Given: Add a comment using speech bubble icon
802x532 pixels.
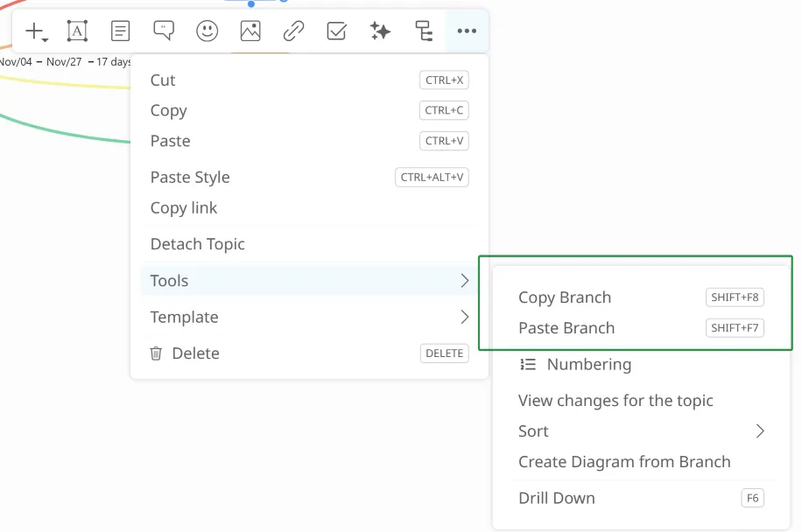Looking at the screenshot, I should click(x=164, y=31).
